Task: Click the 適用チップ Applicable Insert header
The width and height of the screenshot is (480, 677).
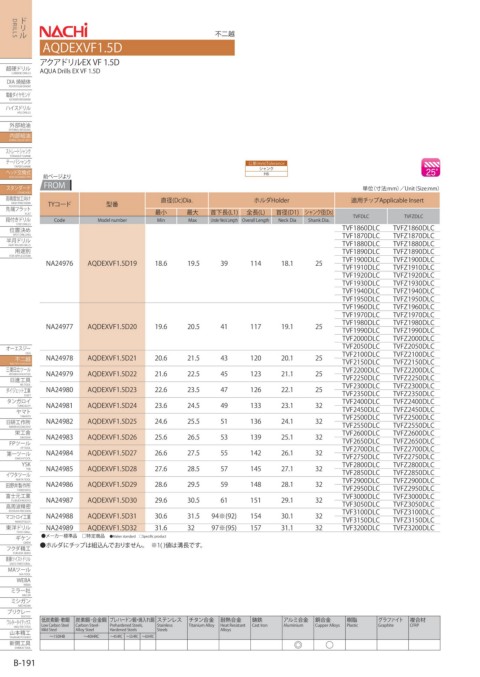Action: tap(387, 200)
